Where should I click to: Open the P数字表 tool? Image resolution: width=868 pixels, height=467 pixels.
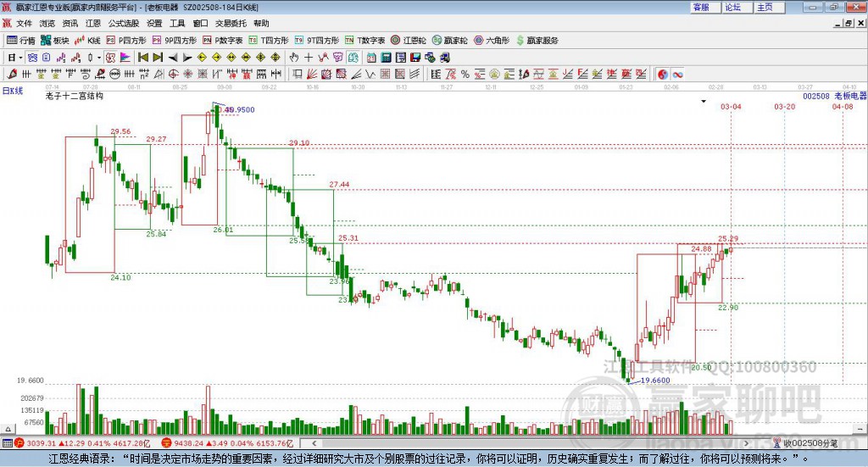click(x=223, y=41)
